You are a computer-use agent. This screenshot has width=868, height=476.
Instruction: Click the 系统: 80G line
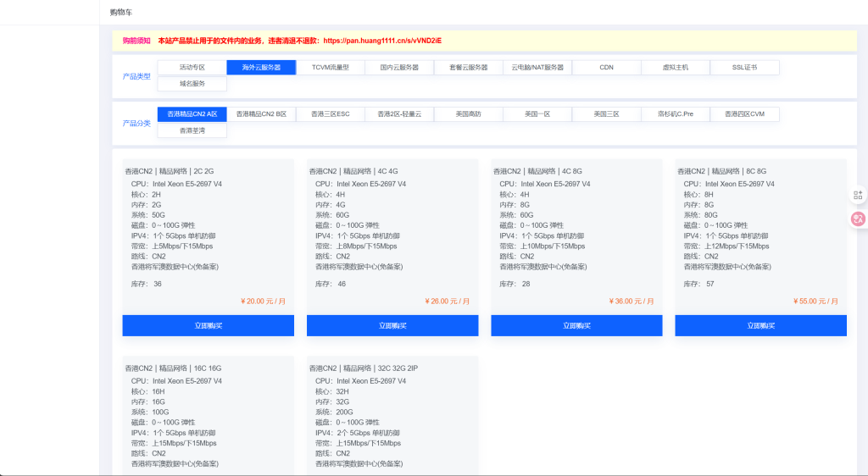[700, 215]
